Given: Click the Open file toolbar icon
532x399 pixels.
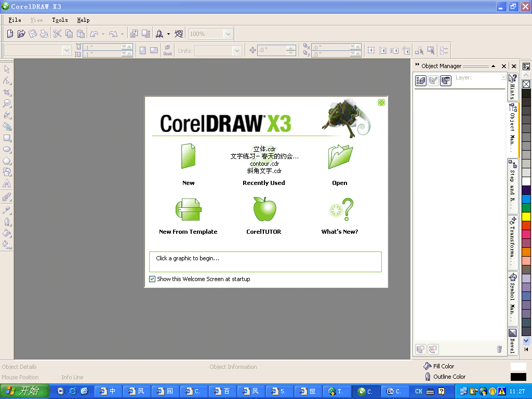Looking at the screenshot, I should point(21,34).
